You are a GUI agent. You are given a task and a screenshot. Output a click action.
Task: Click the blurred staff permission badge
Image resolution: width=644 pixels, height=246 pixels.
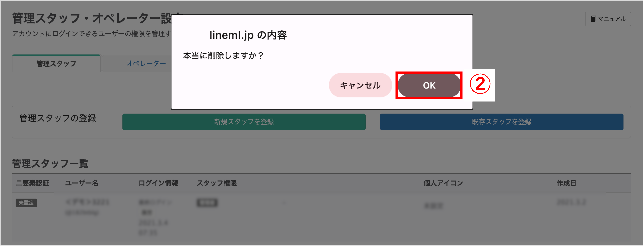207,203
